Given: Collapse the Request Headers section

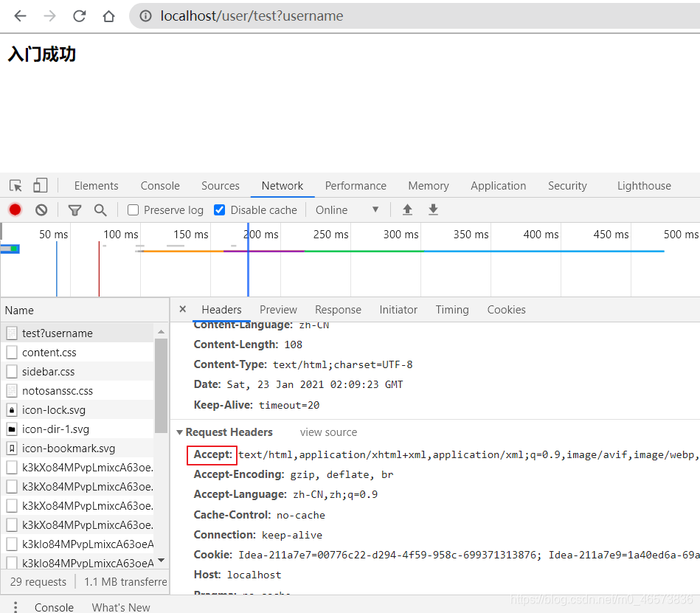Looking at the screenshot, I should coord(179,432).
